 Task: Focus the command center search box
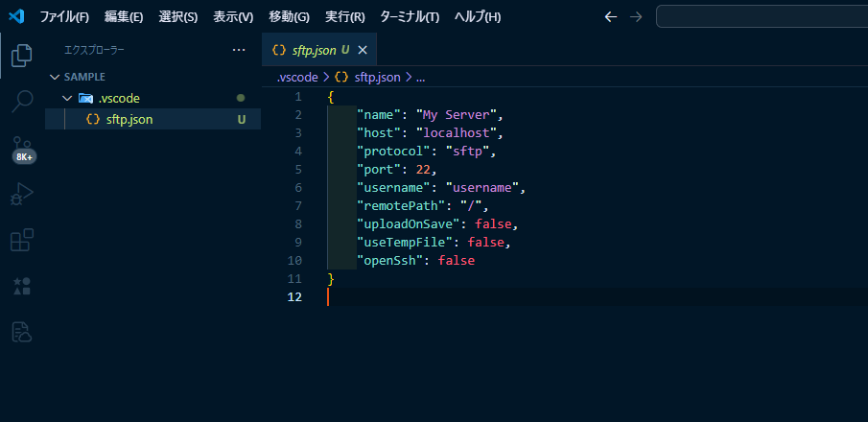(762, 16)
